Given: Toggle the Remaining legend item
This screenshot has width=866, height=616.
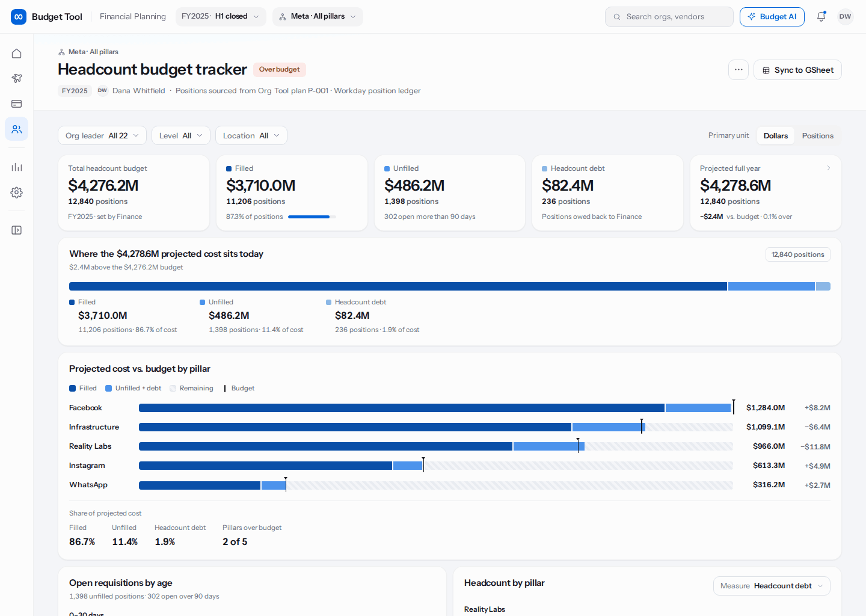Looking at the screenshot, I should click(192, 388).
